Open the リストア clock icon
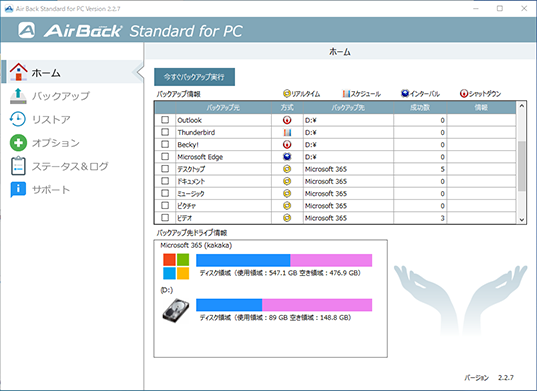This screenshot has height=391, width=537. point(17,119)
